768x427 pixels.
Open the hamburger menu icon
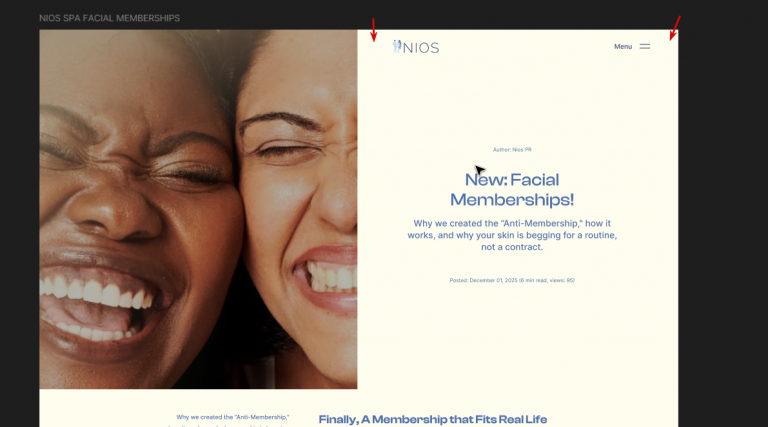(x=645, y=47)
